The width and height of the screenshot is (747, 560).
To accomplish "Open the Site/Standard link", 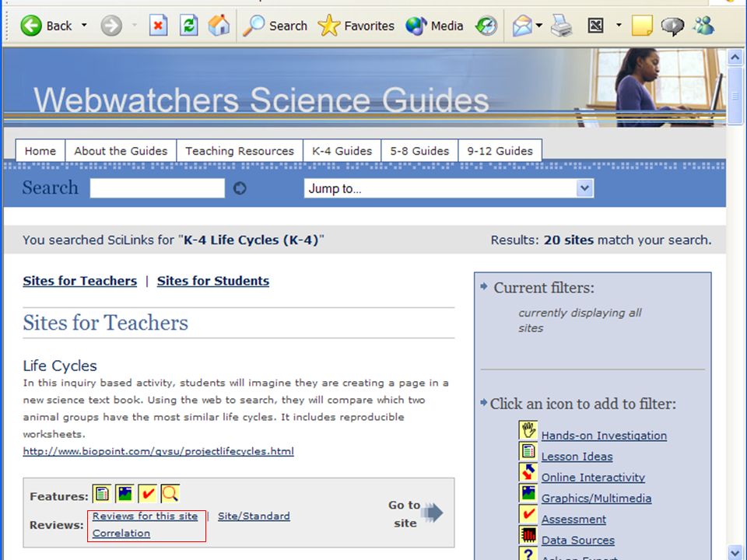I will (254, 516).
